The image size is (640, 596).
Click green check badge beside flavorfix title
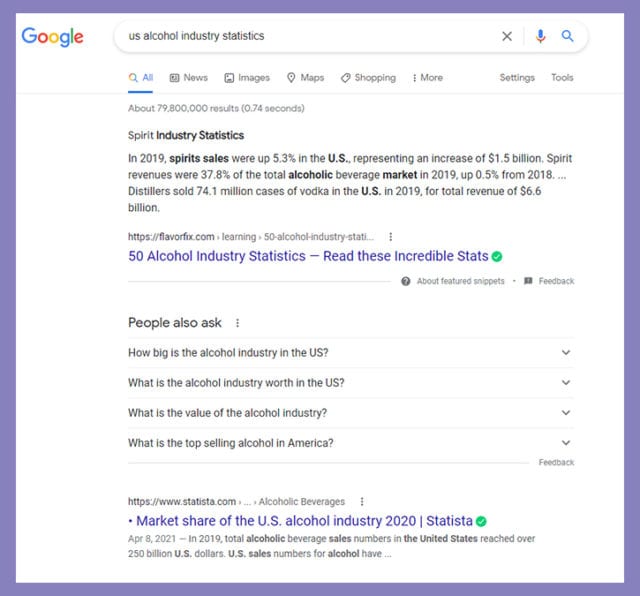pyautogui.click(x=497, y=256)
